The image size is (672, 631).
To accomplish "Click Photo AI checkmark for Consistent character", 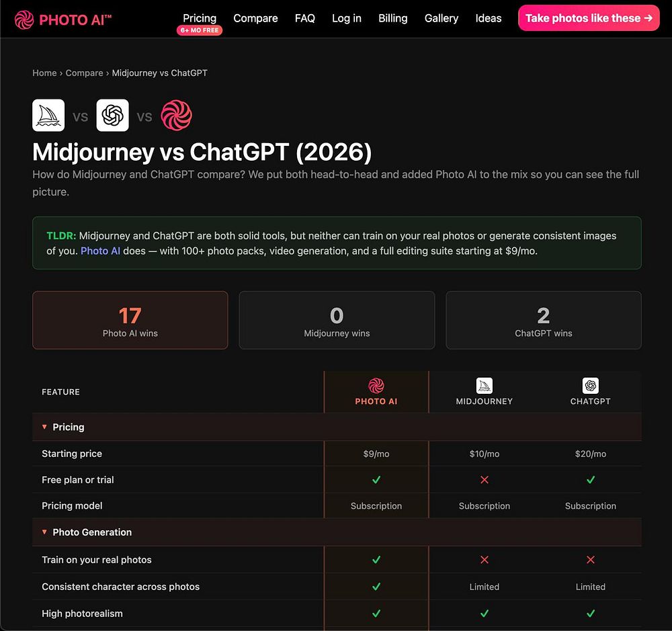I will (x=376, y=587).
